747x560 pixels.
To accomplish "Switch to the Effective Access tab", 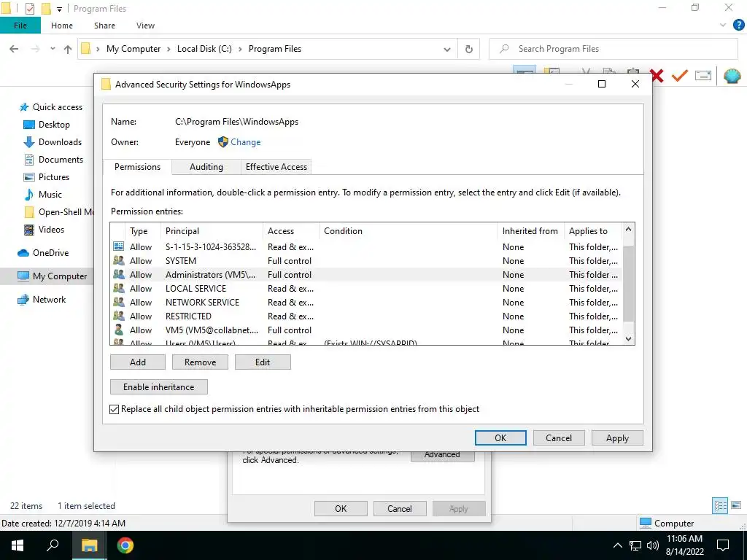I will (x=276, y=167).
